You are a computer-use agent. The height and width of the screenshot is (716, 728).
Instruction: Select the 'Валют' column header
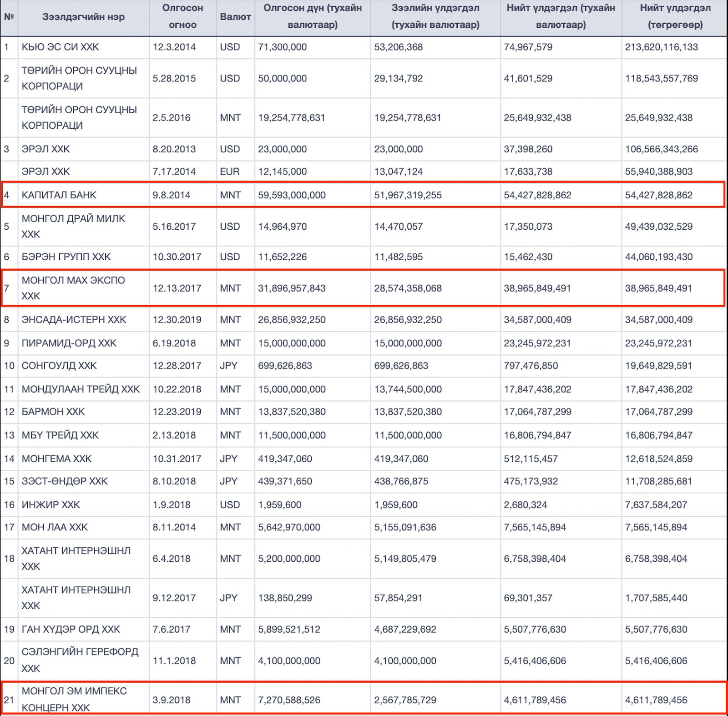tap(235, 17)
